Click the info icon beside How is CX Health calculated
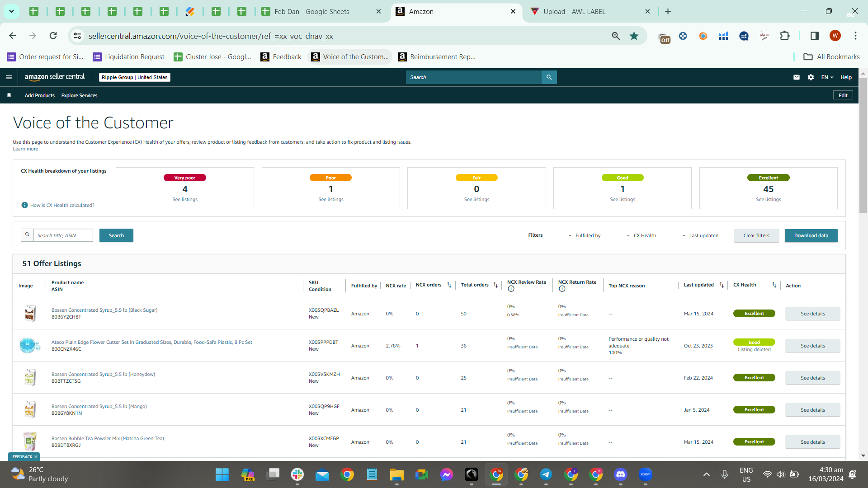 click(25, 205)
